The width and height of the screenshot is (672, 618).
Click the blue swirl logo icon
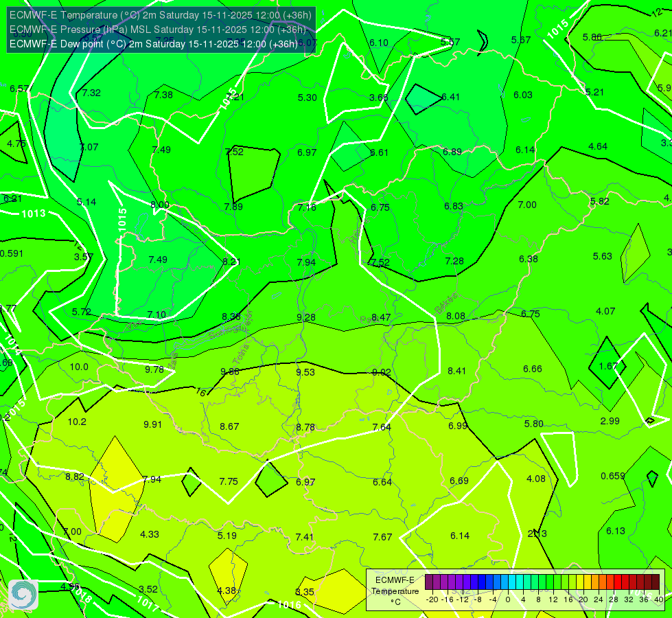pos(23,595)
